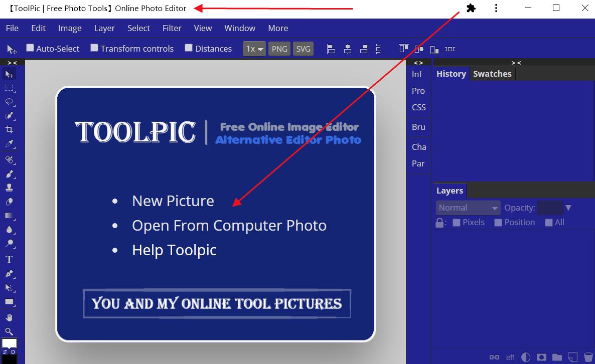Distribute layers vertically with spacing icon
Screen dimensions: 595x364
tap(378, 49)
